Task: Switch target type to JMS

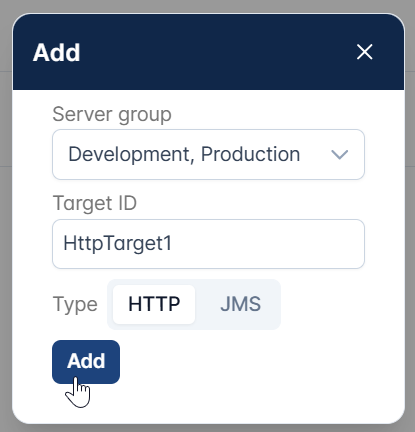Action: coord(240,304)
